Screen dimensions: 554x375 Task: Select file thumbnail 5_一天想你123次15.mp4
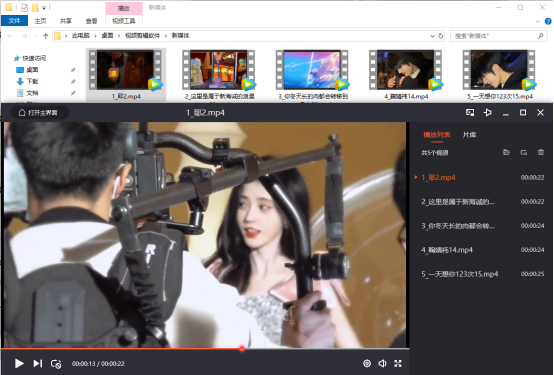(x=500, y=75)
